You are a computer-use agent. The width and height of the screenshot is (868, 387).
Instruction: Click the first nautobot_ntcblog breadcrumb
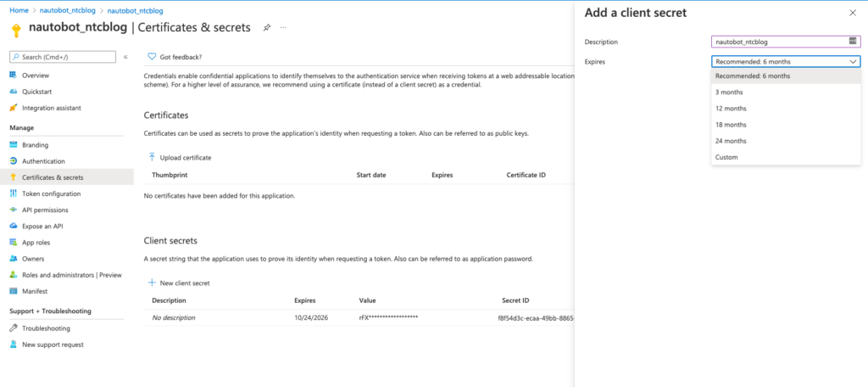pyautogui.click(x=68, y=10)
